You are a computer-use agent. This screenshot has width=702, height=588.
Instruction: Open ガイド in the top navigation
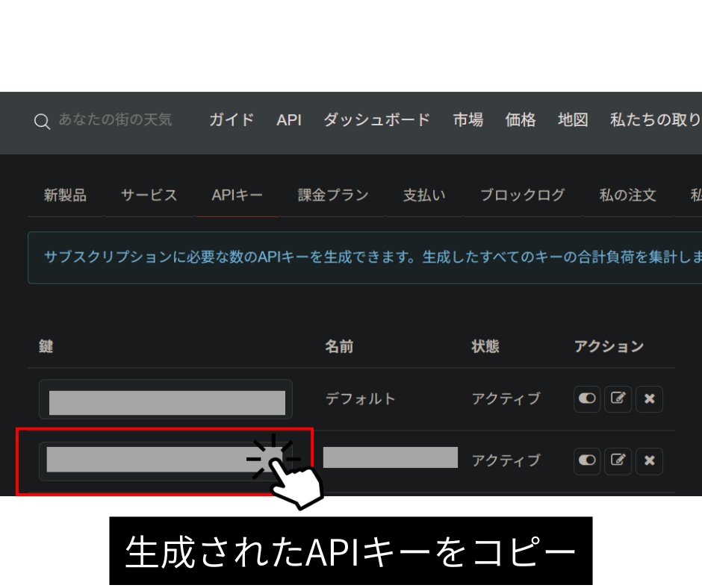(x=230, y=120)
